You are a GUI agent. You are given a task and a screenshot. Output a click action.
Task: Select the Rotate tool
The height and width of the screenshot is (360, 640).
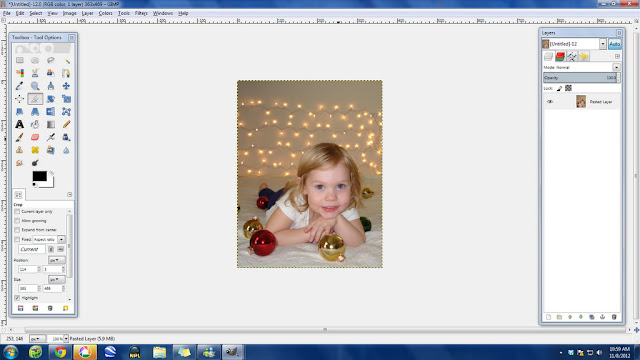(51, 99)
